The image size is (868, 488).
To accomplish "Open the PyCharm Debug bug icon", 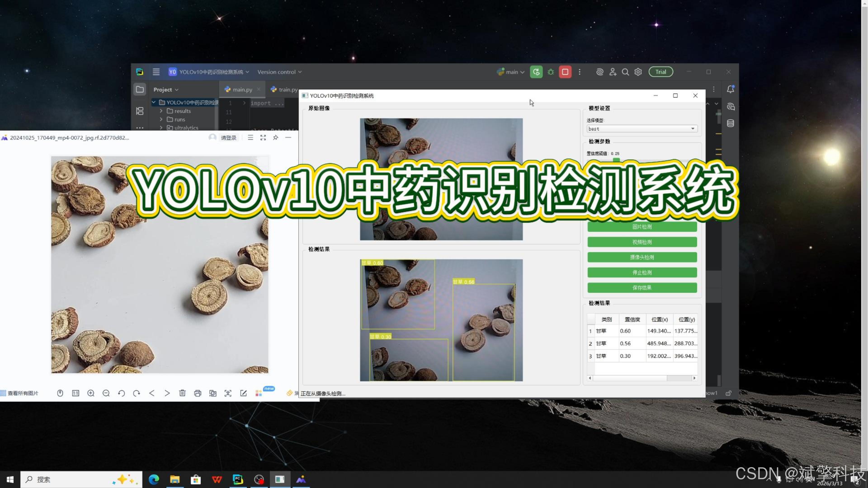I will (551, 72).
